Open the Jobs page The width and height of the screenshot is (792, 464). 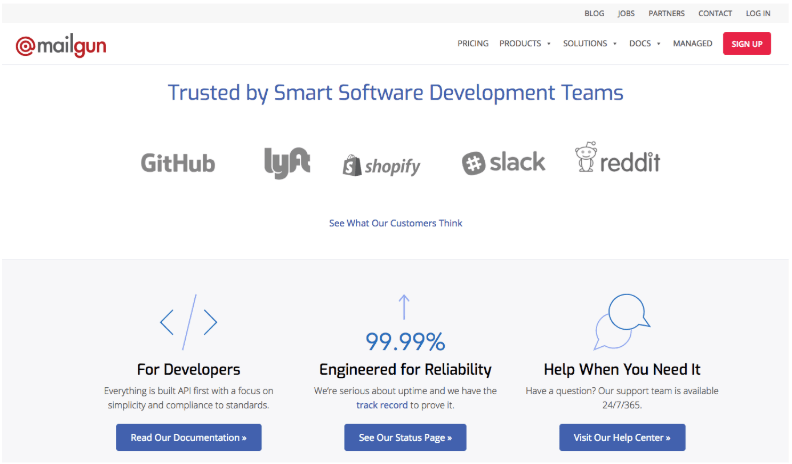pos(626,13)
